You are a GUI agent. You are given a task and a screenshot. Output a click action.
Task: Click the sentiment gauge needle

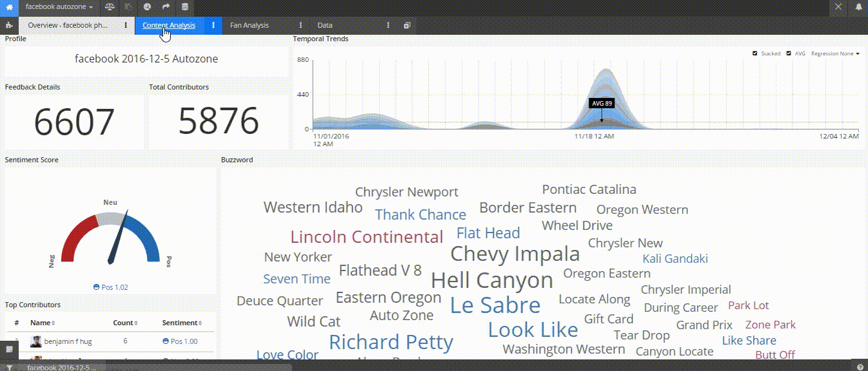[119, 236]
